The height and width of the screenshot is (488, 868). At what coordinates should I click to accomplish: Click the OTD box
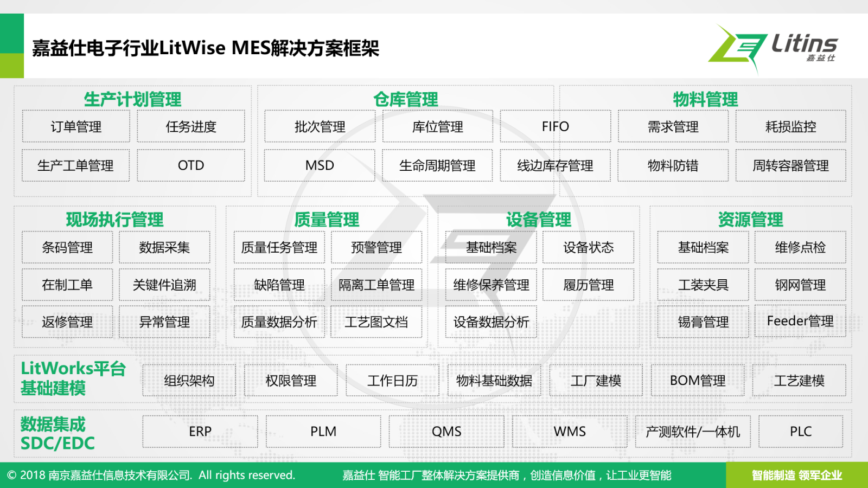[x=191, y=165]
